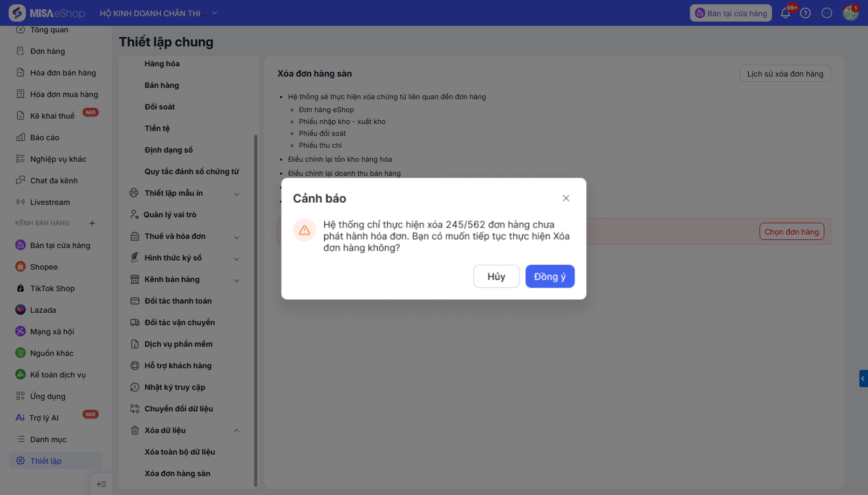
Task: Open the TikTok Shop channel
Action: (x=52, y=288)
